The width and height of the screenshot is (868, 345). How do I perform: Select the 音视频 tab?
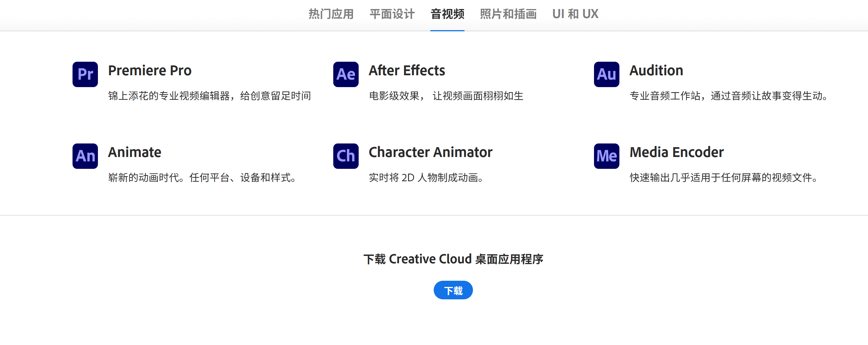pos(447,14)
